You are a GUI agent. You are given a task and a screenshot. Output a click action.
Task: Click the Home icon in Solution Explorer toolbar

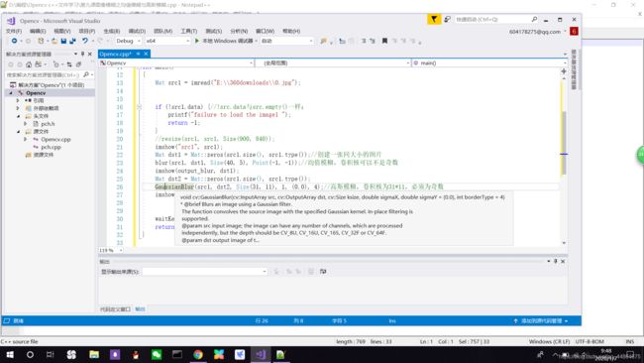(x=29, y=64)
